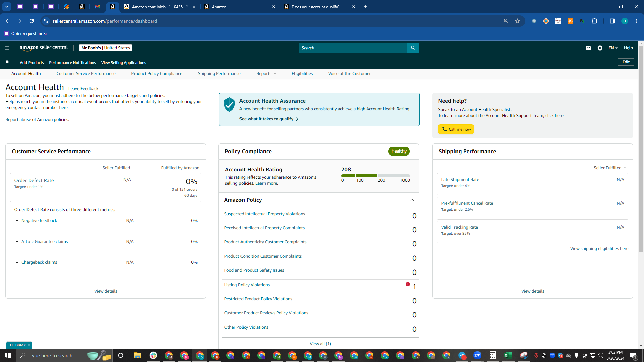
Task: Reload the page with the refresh icon
Action: 32,21
